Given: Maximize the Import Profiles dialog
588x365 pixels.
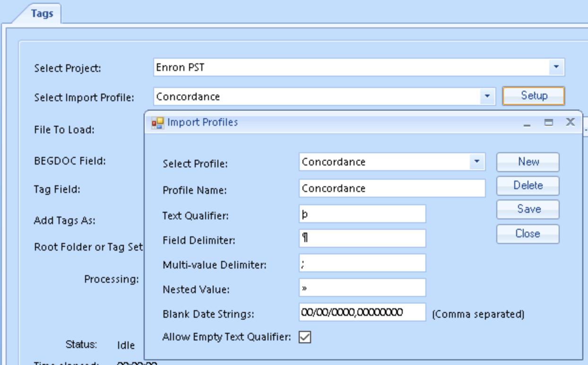Looking at the screenshot, I should 549,122.
